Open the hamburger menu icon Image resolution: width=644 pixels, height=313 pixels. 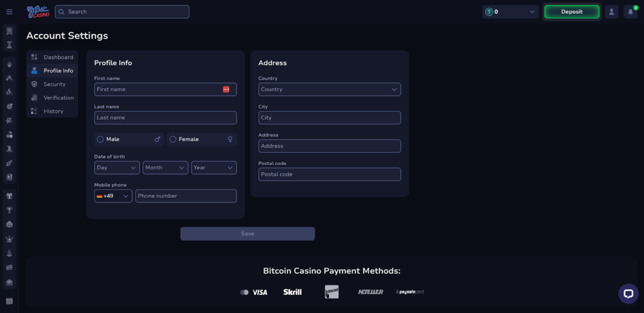[x=9, y=11]
